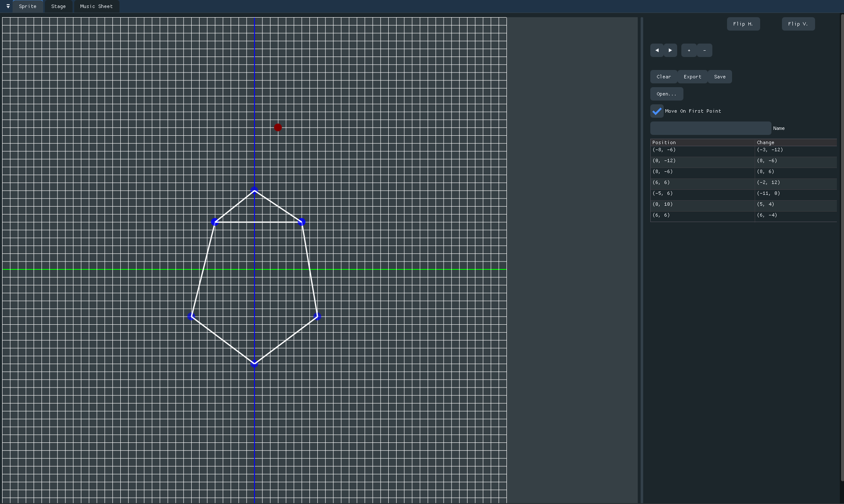Open the tab bar dropdown arrow

click(8, 6)
